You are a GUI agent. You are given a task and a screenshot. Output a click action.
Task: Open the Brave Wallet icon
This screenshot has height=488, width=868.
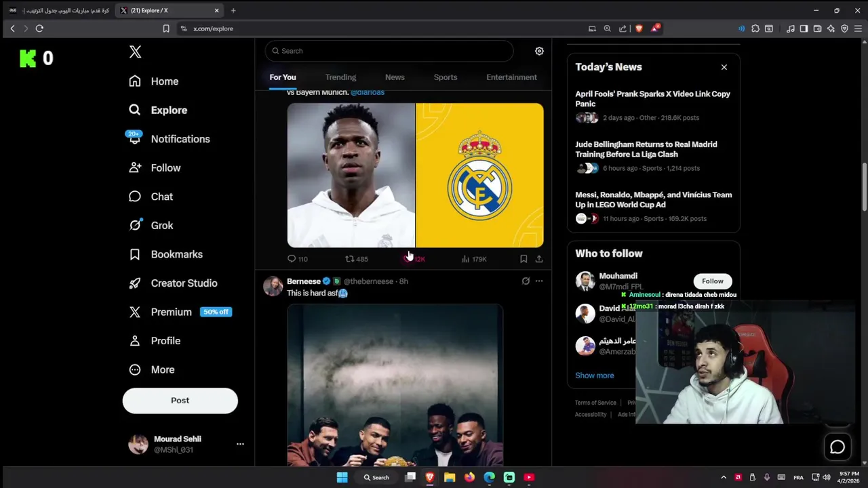click(x=817, y=28)
